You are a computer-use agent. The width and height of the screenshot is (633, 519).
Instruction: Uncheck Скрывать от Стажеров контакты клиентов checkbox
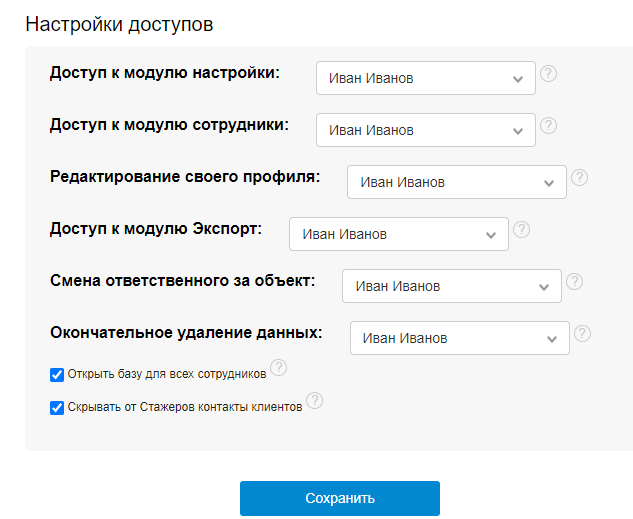[x=57, y=408]
